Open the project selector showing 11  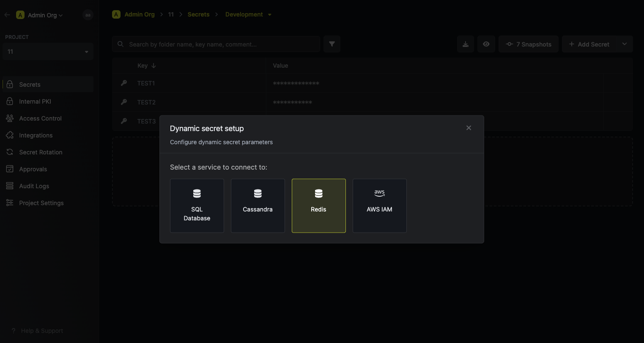(48, 52)
